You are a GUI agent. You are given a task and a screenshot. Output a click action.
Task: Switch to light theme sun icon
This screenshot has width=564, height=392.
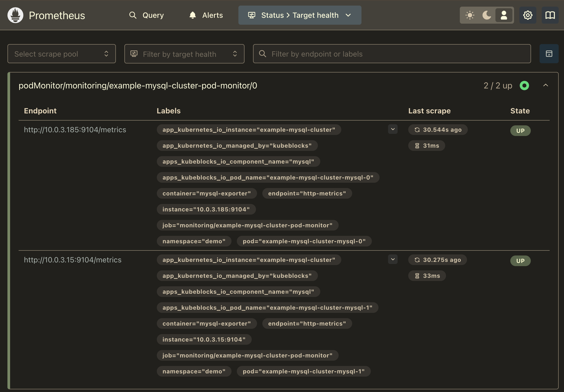click(x=470, y=15)
